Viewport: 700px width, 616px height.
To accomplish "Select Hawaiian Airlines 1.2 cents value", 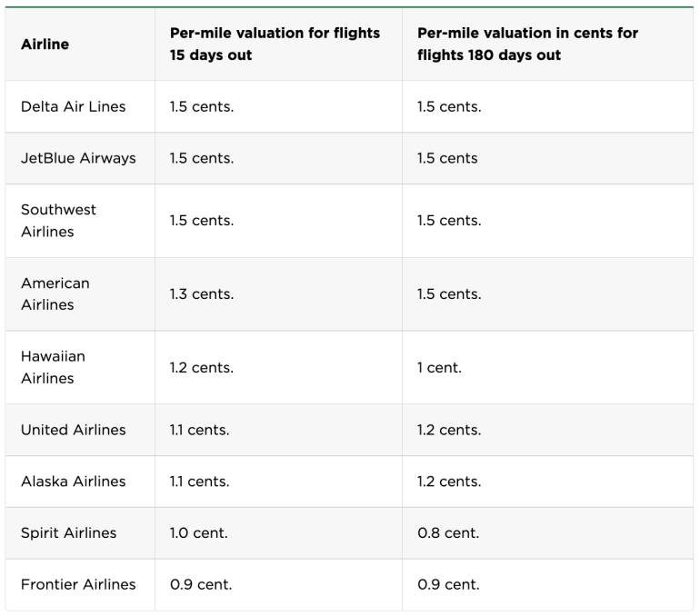I will point(202,368).
